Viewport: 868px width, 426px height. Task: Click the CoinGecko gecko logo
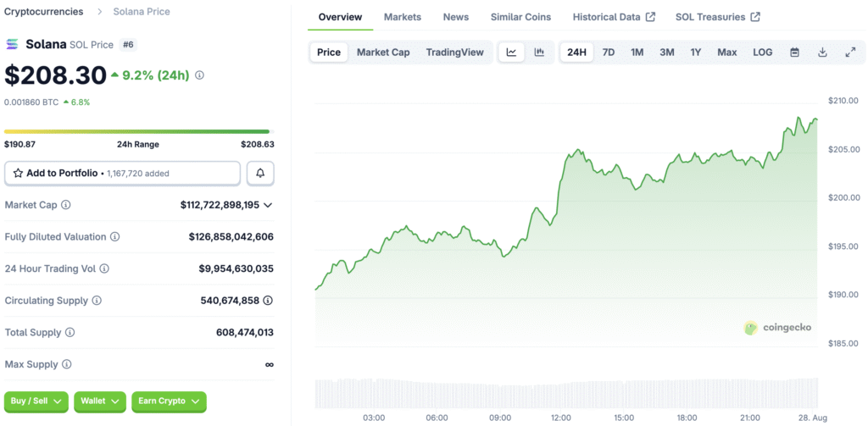coord(751,328)
